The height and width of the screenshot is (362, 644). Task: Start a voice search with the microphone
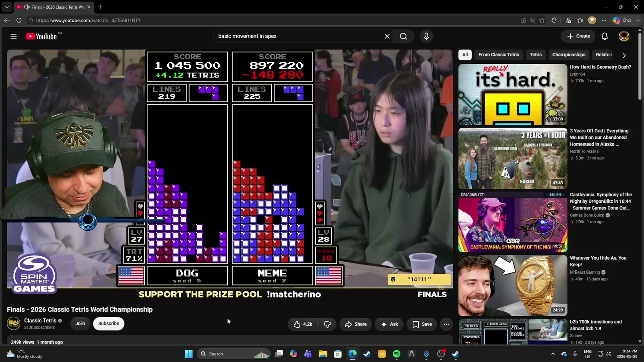tap(426, 36)
